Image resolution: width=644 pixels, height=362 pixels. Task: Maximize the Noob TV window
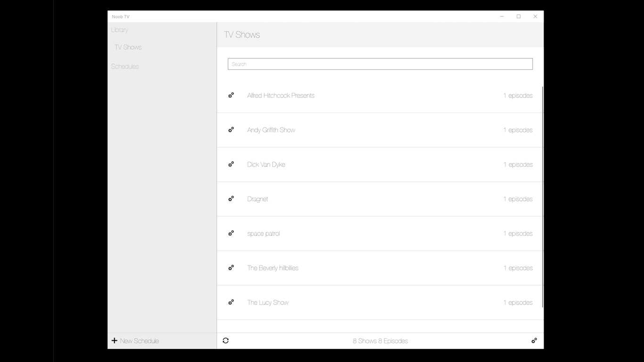(519, 16)
